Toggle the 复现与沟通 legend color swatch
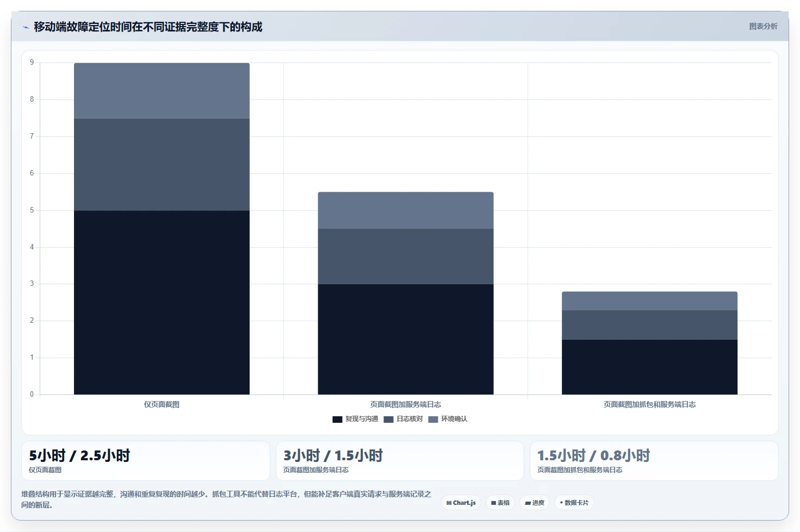 tap(337, 419)
